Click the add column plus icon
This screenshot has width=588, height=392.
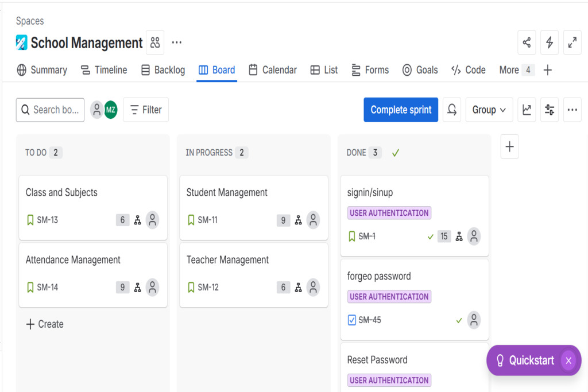(509, 147)
